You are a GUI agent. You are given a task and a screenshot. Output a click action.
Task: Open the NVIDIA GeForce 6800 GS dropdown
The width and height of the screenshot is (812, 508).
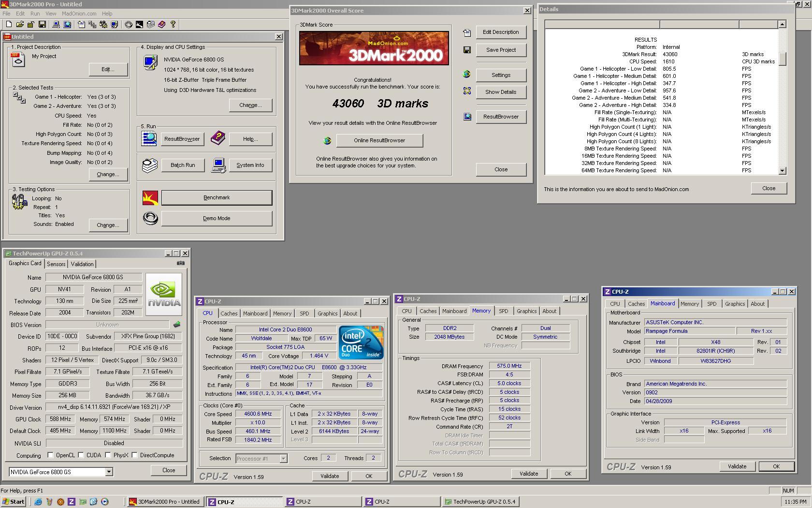pyautogui.click(x=109, y=472)
